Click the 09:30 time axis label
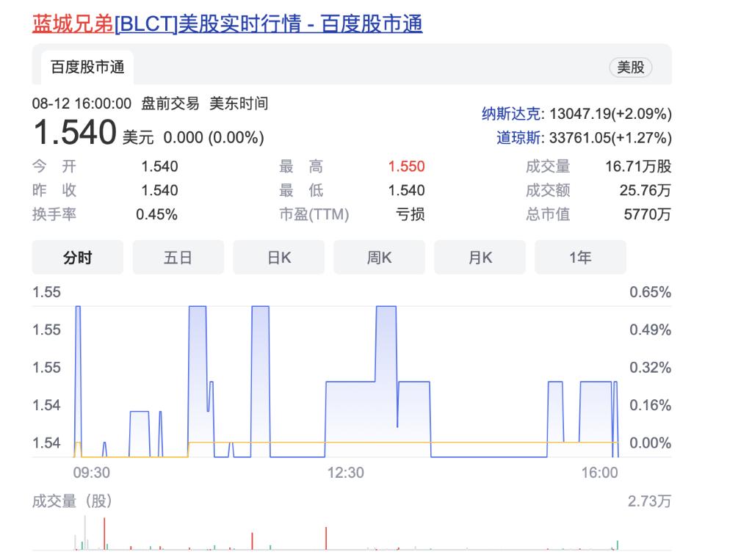This screenshot has height=560, width=752. click(x=92, y=473)
